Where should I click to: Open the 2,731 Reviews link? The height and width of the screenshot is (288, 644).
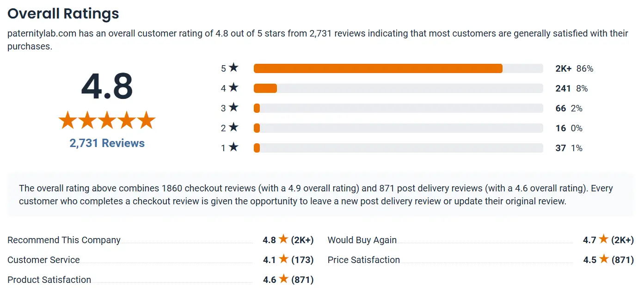[x=107, y=143]
